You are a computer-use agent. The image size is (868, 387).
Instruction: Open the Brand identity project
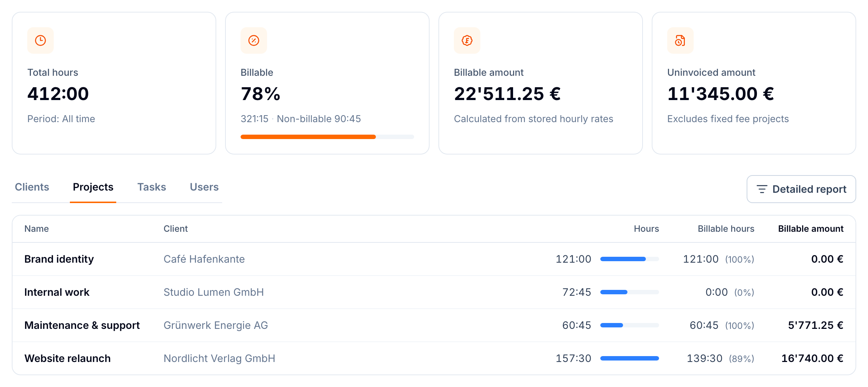pos(59,259)
